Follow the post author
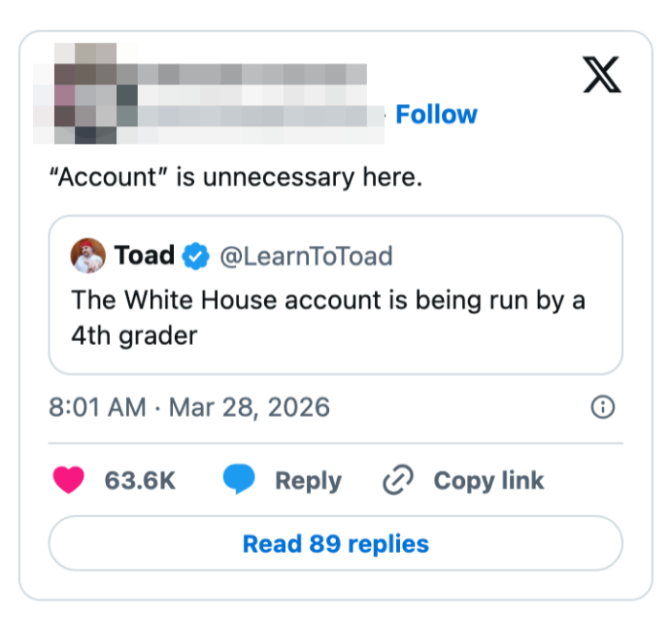 click(436, 115)
